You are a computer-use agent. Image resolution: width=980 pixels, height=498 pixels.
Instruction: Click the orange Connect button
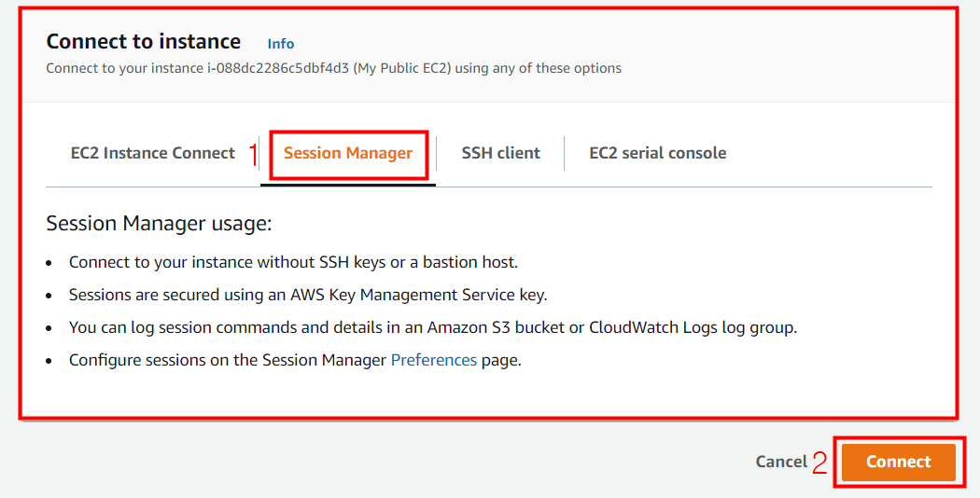pyautogui.click(x=898, y=462)
